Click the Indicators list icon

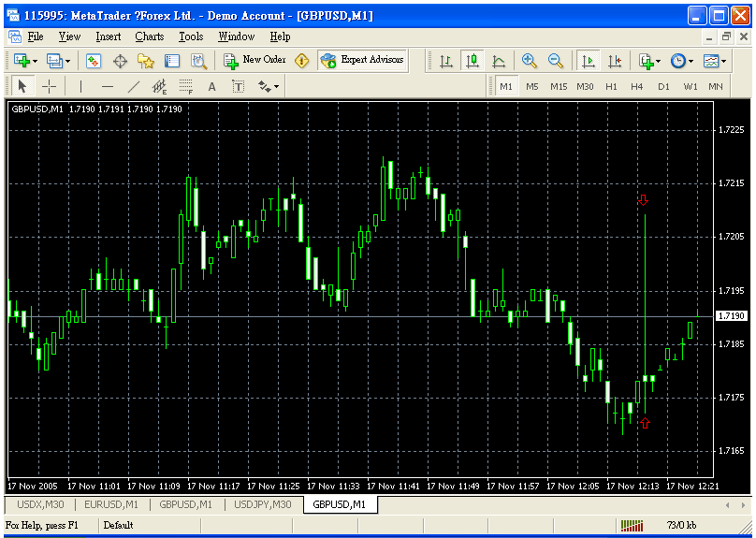pyautogui.click(x=647, y=61)
